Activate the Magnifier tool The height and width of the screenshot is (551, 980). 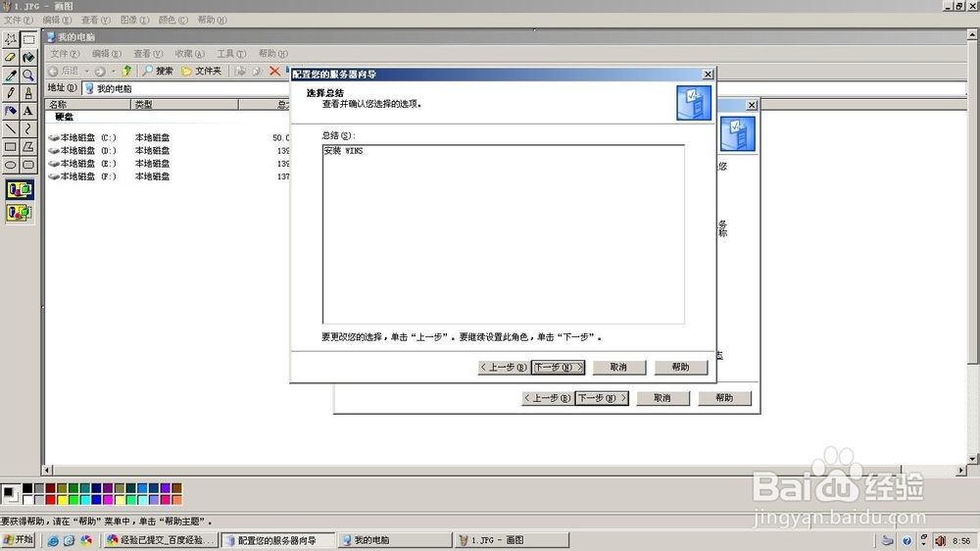click(28, 75)
